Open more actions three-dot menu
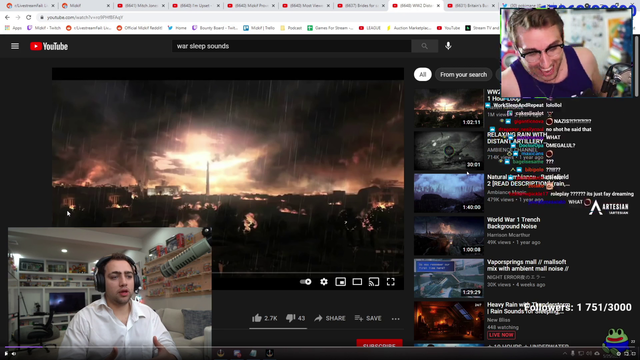 pos(396,318)
